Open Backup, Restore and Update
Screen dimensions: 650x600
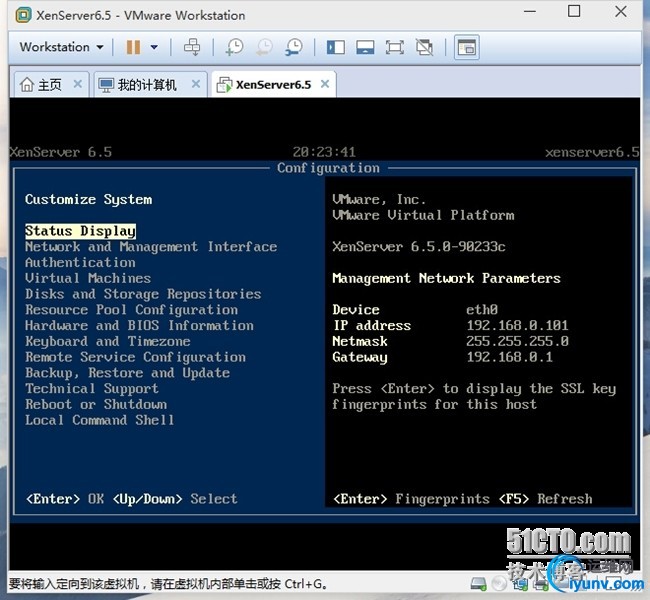click(127, 373)
